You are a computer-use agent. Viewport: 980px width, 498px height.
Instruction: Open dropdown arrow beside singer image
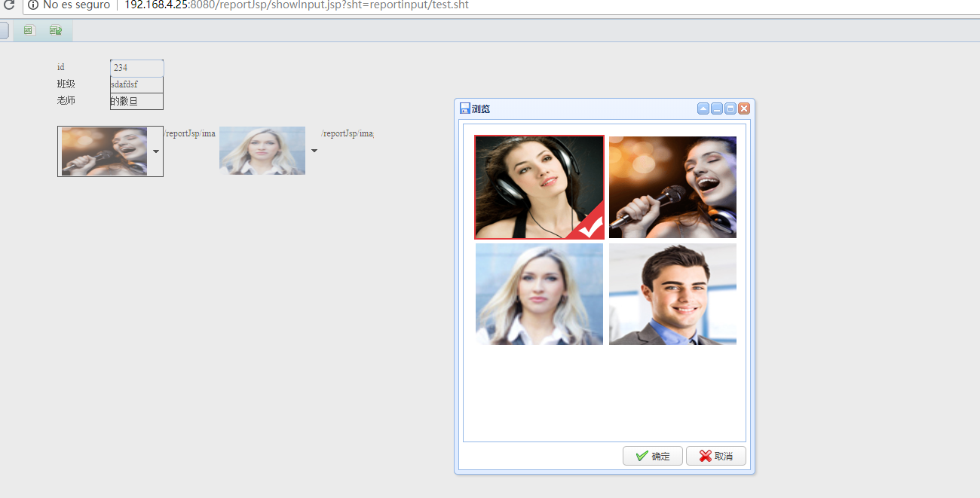click(156, 151)
